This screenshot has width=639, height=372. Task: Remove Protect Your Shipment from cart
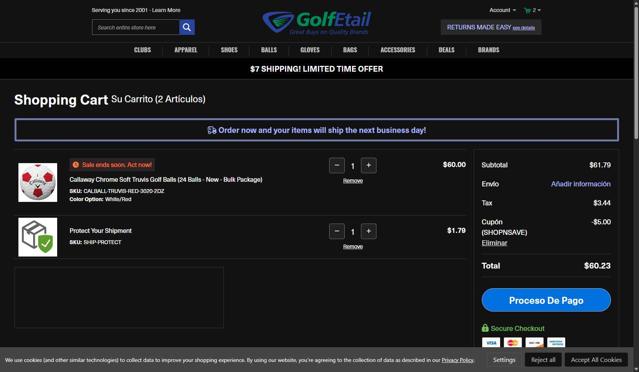click(353, 247)
